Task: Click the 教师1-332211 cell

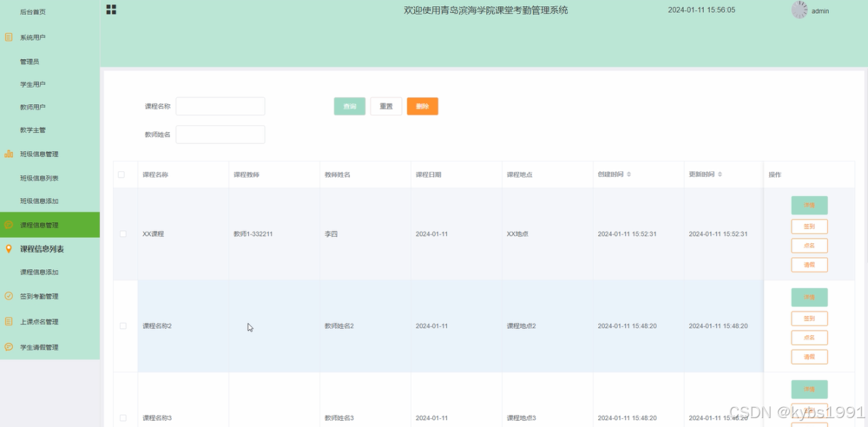Action: pyautogui.click(x=253, y=234)
